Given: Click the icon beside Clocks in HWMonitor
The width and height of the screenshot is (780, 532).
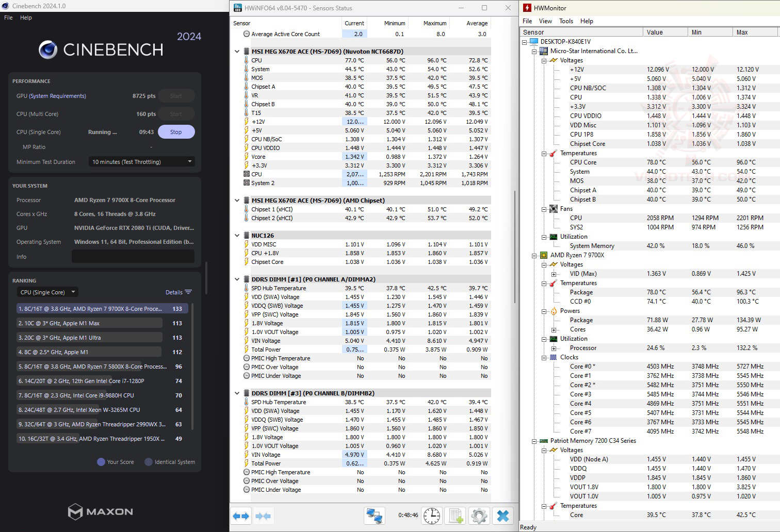Looking at the screenshot, I should coord(554,357).
